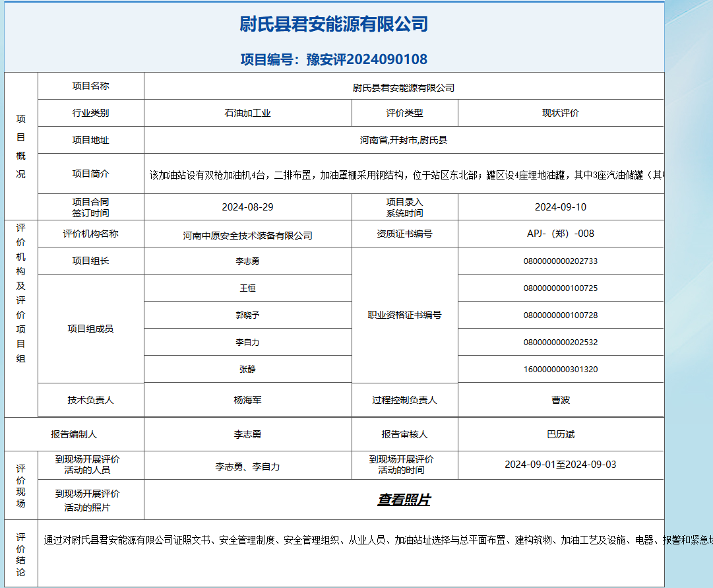Select the name 曹波
The width and height of the screenshot is (713, 588).
point(561,400)
